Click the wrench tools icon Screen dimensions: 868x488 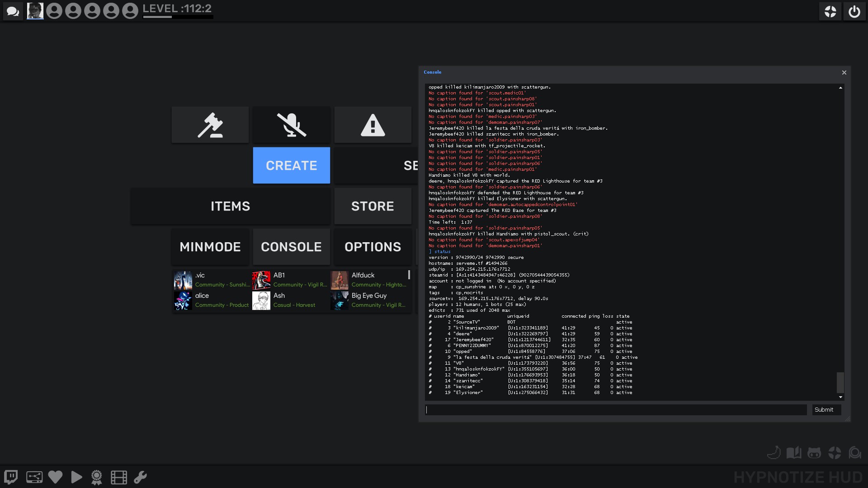[140, 477]
